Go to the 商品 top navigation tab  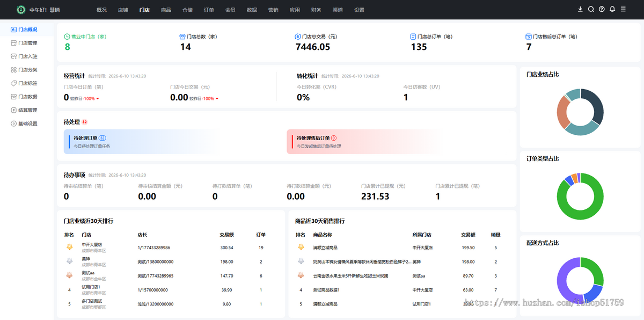166,10
